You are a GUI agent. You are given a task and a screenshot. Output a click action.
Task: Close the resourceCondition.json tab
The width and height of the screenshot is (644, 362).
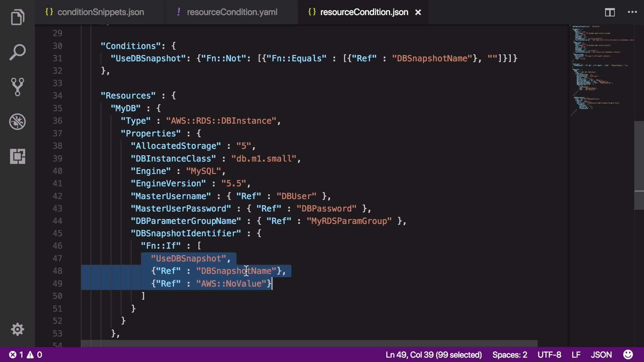[418, 12]
